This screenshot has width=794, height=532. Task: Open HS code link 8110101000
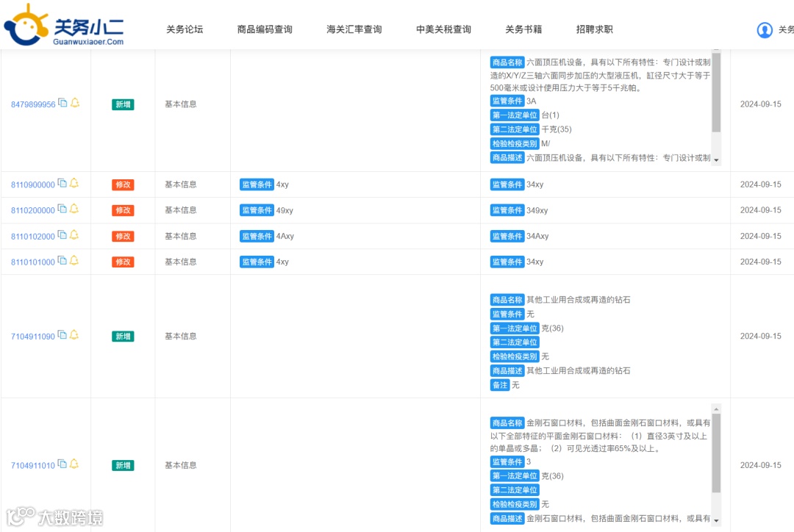33,262
